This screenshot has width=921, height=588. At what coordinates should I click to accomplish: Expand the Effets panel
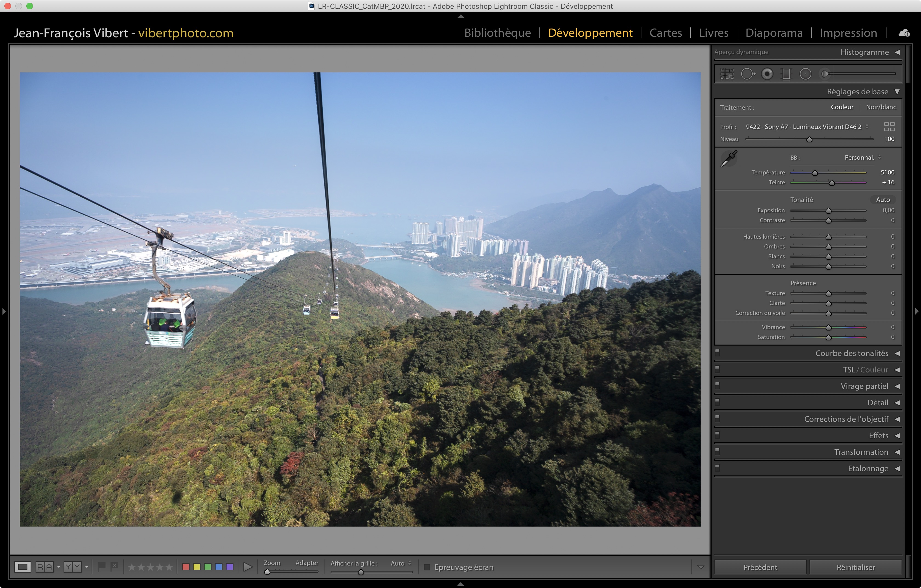coord(878,435)
